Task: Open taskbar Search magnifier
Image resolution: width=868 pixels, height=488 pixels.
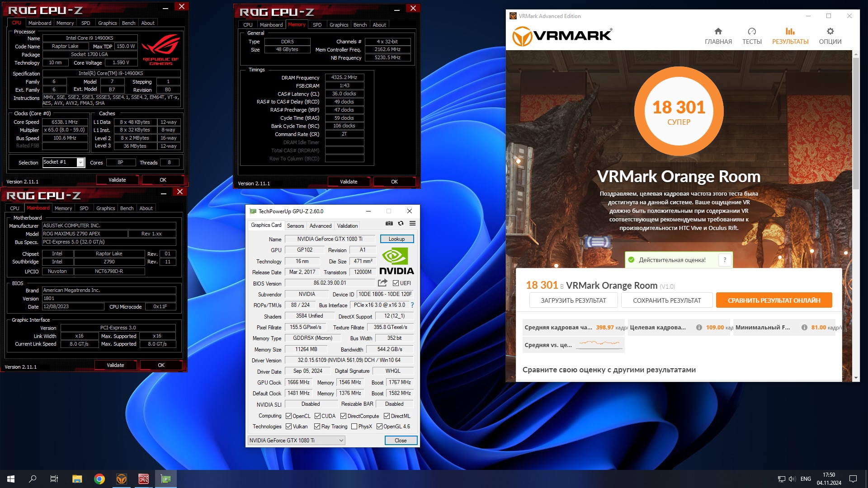Action: pos(33,479)
